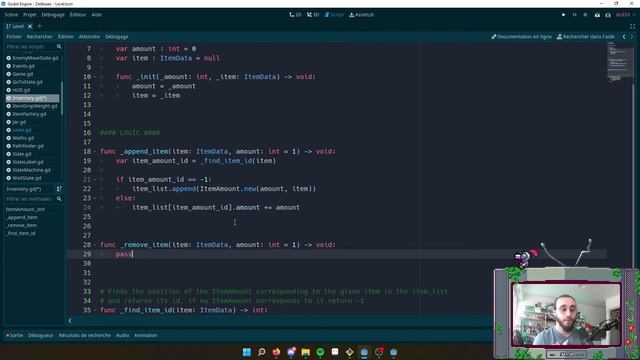Click Rechercher dans l'aide button
The image size is (640, 360).
(586, 37)
